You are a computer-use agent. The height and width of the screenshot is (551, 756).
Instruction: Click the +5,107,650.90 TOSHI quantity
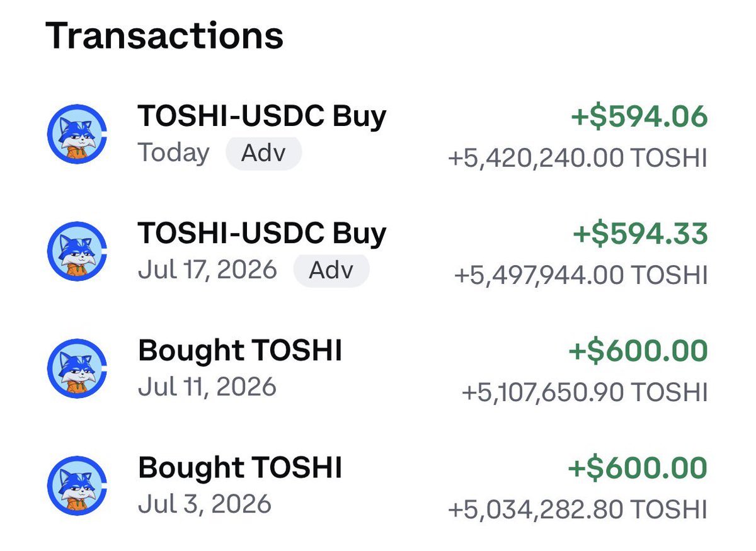tap(585, 392)
